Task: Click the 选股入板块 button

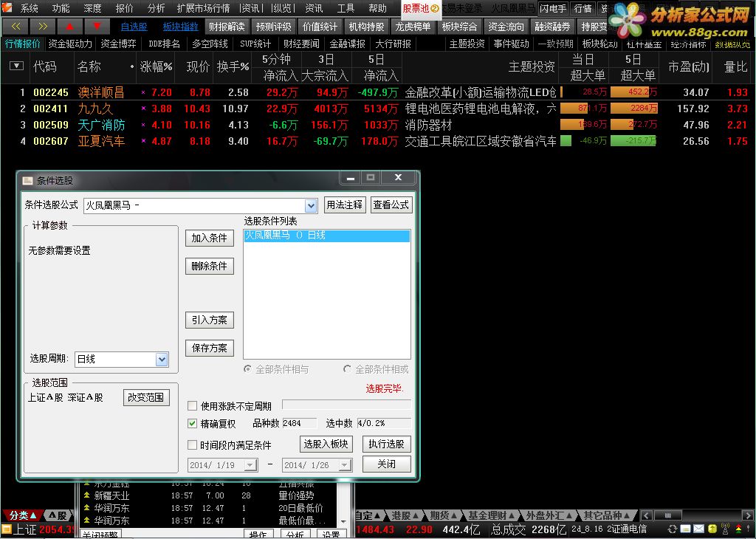Action: 326,444
